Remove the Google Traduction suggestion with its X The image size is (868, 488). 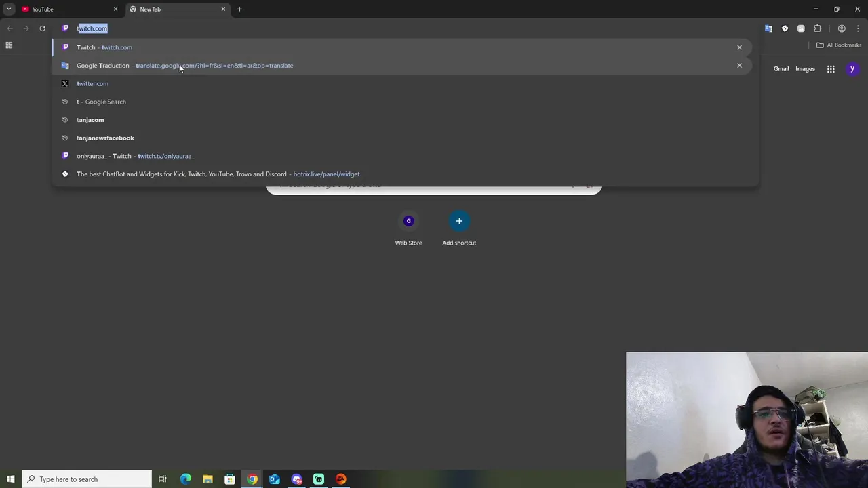pos(739,66)
